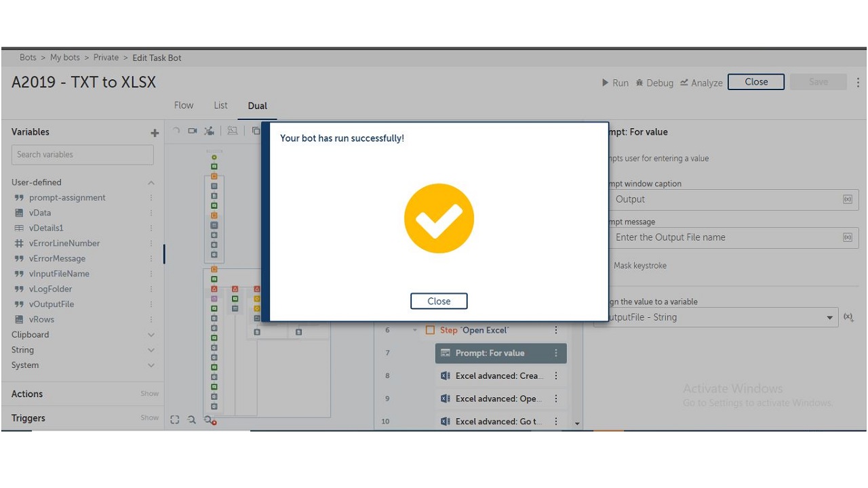The height and width of the screenshot is (488, 868).
Task: Select the vLogFolder variable
Action: (x=50, y=289)
